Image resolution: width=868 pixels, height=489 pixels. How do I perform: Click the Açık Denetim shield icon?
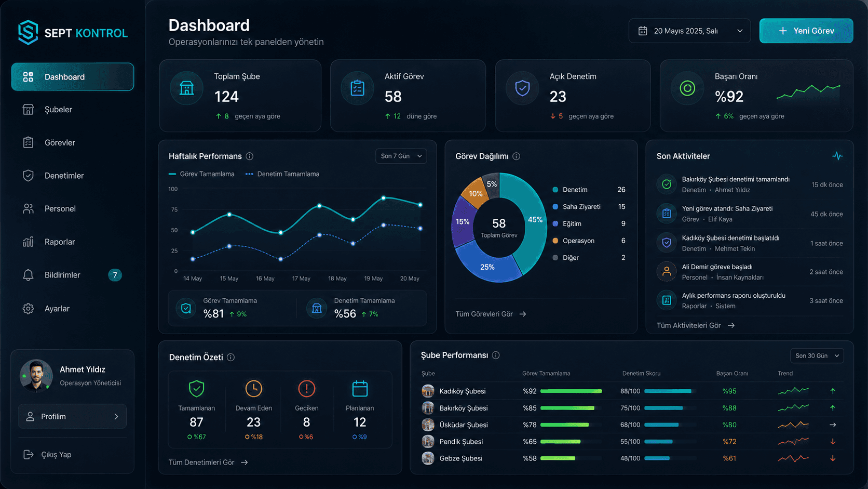(x=522, y=88)
